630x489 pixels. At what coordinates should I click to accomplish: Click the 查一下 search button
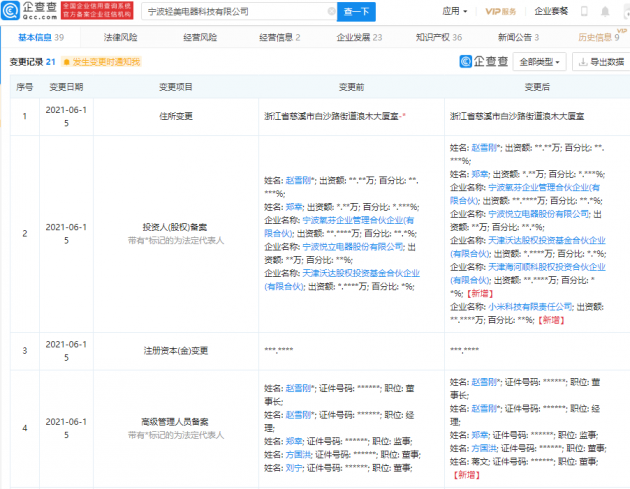click(x=356, y=12)
